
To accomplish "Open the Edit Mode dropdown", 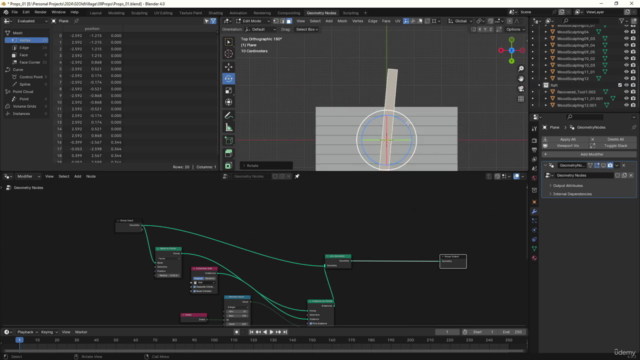I will (252, 21).
